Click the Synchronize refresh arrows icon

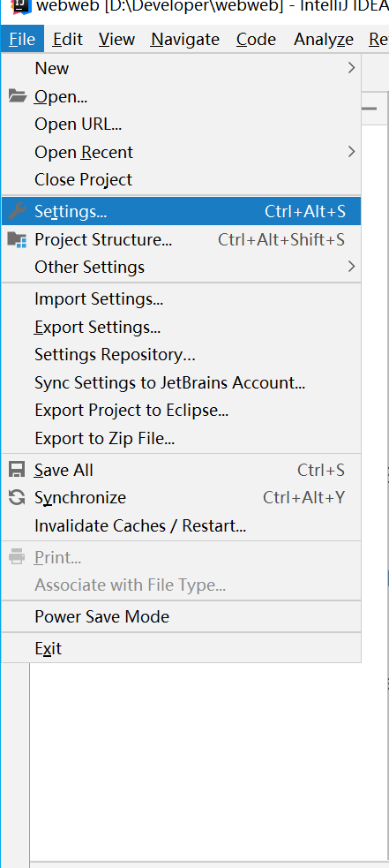[17, 497]
